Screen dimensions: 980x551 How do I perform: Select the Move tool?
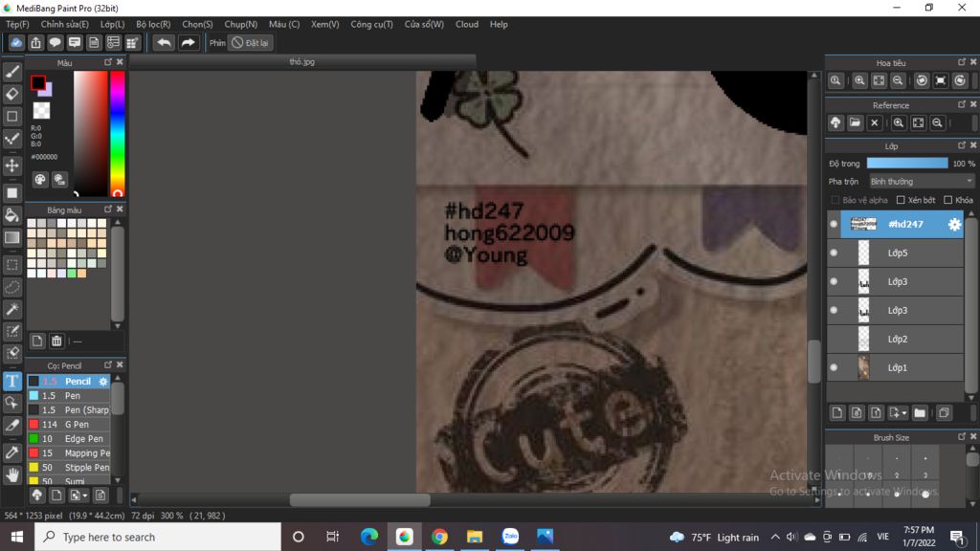(11, 165)
